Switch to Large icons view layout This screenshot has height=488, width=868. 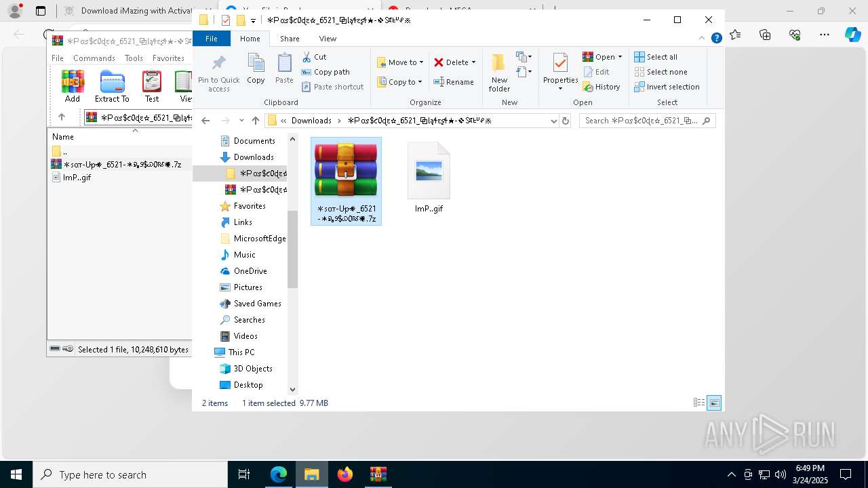point(714,403)
